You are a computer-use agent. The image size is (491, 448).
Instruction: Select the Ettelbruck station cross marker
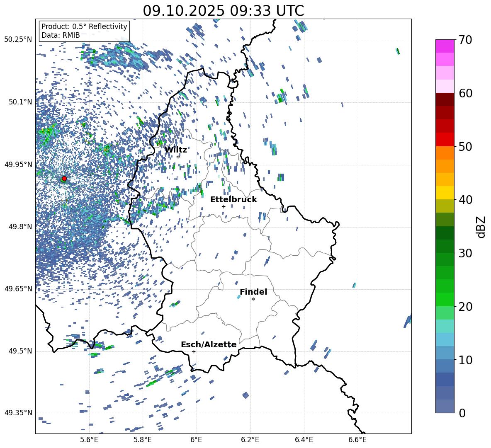[224, 206]
